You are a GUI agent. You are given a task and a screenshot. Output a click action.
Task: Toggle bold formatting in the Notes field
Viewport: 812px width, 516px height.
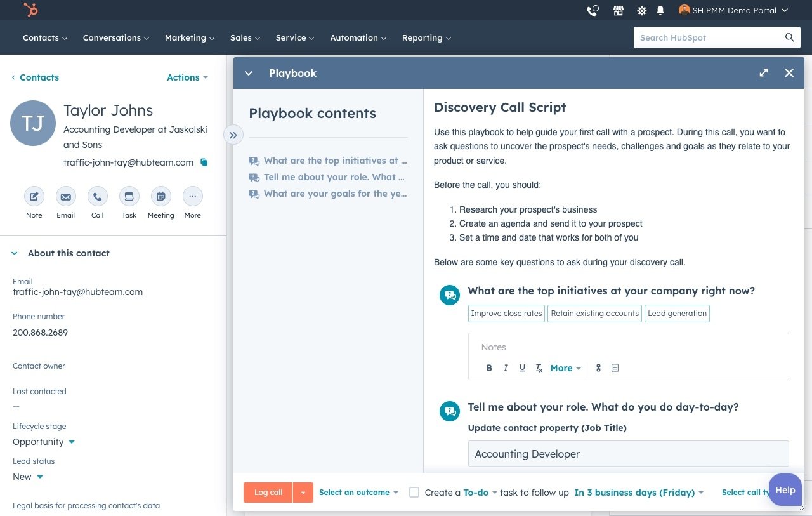pos(489,367)
